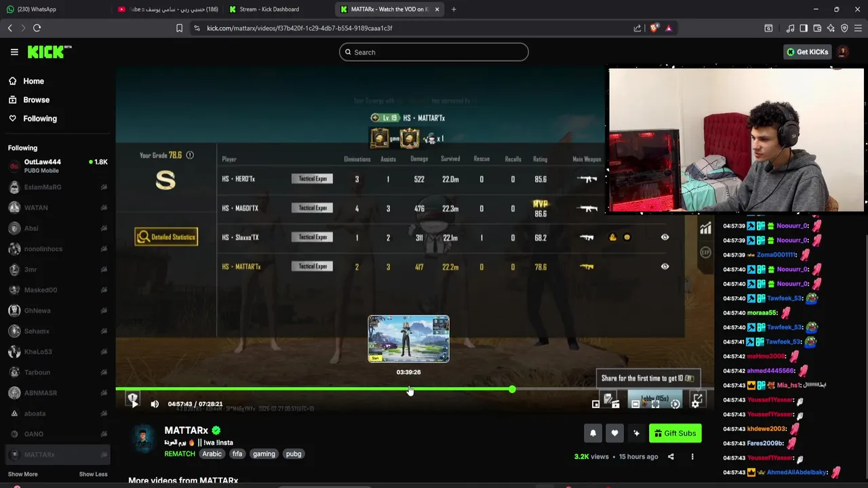Reload the page

pyautogui.click(x=37, y=28)
